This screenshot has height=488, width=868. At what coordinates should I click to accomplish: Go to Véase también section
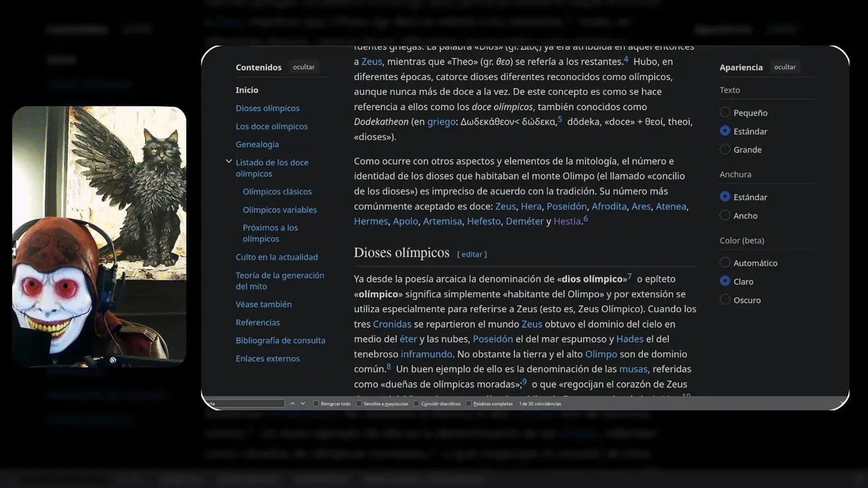[x=264, y=304]
